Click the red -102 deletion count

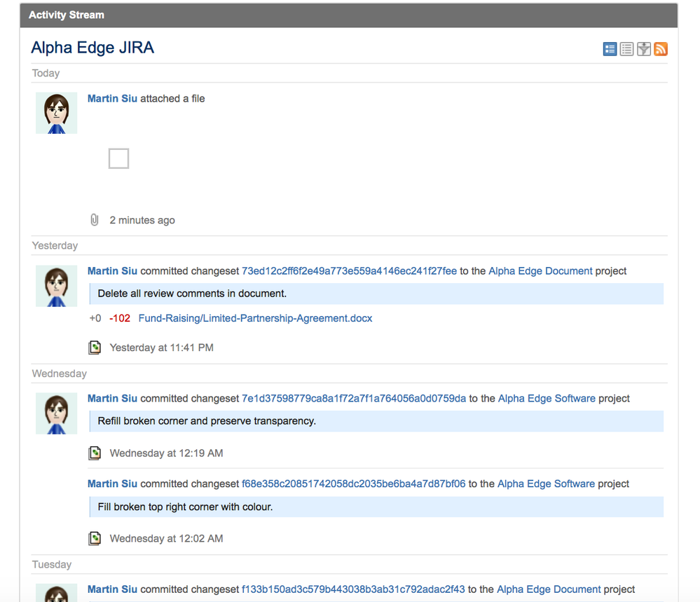[120, 318]
